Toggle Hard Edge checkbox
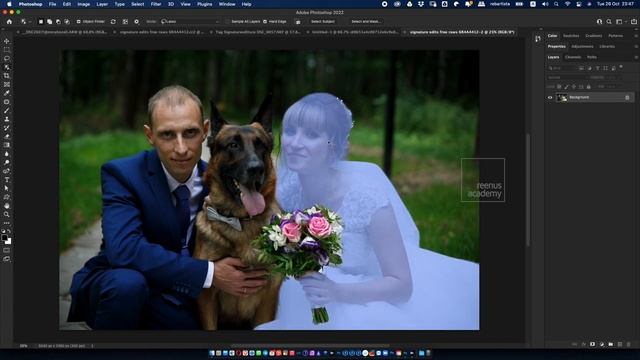 point(265,22)
